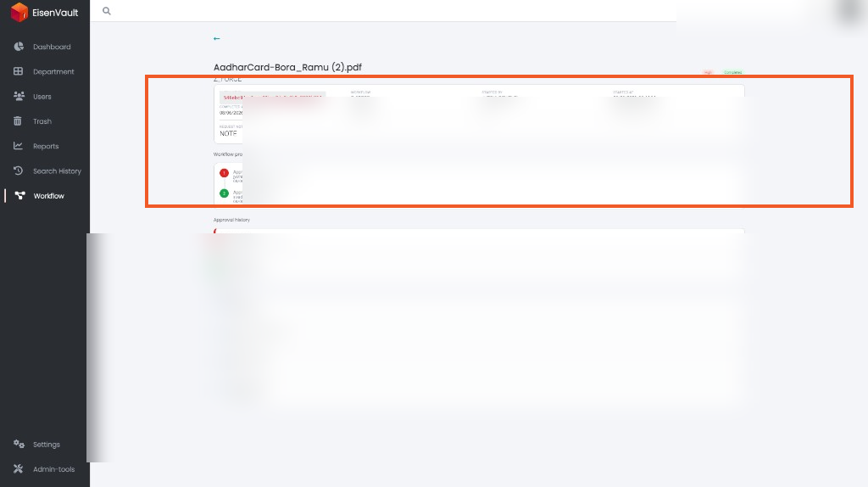This screenshot has width=868, height=487.
Task: Click the Settings gears icon
Action: coord(19,445)
